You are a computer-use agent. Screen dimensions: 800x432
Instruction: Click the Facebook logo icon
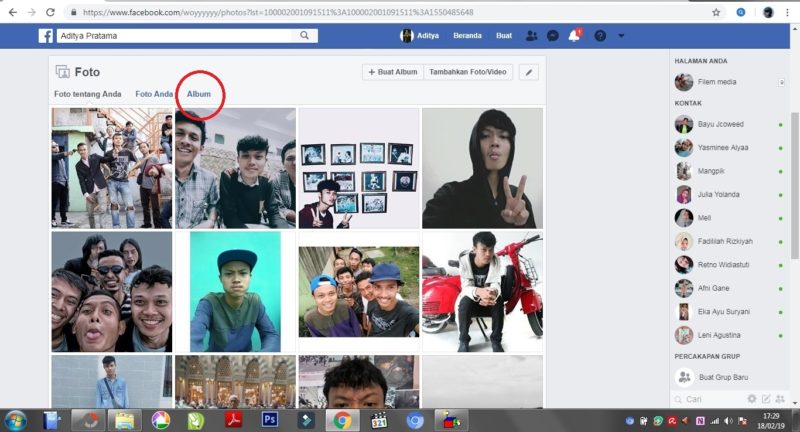pos(45,36)
